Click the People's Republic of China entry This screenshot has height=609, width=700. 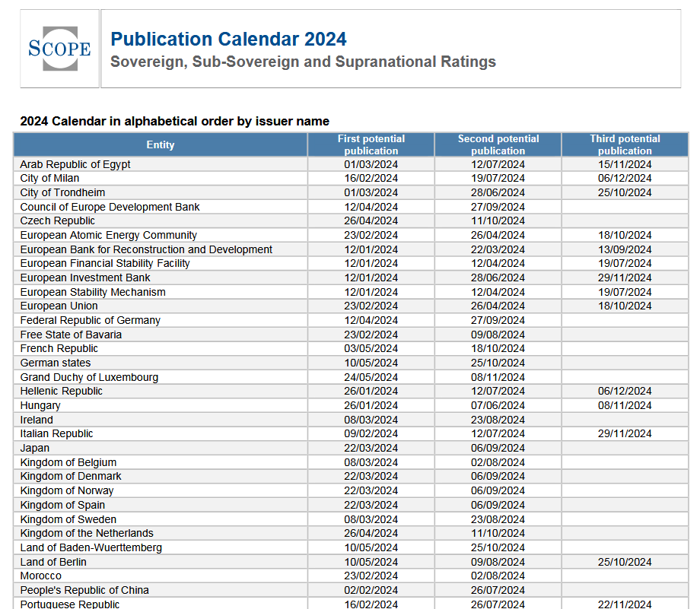pos(84,590)
